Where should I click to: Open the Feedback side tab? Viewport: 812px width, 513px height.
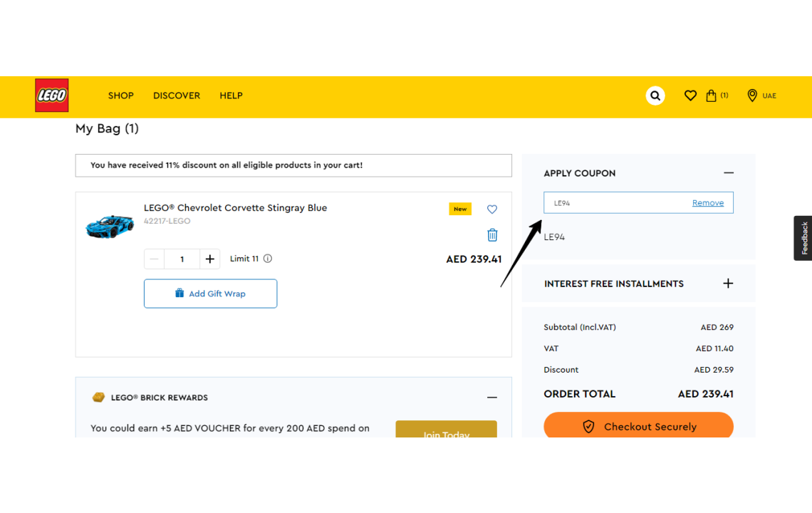coord(803,238)
